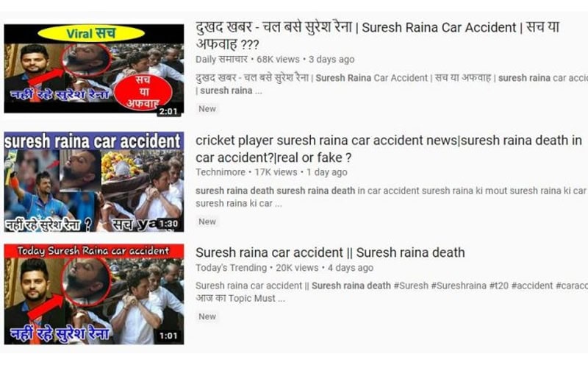Open the thumbnail reading suresh raina car accident
This screenshot has width=588, height=368.
pos(94,182)
